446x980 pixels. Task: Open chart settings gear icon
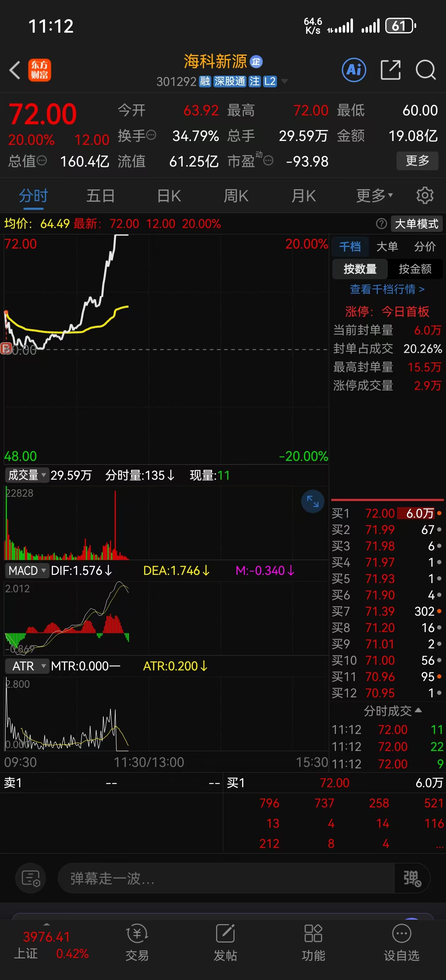pyautogui.click(x=425, y=196)
